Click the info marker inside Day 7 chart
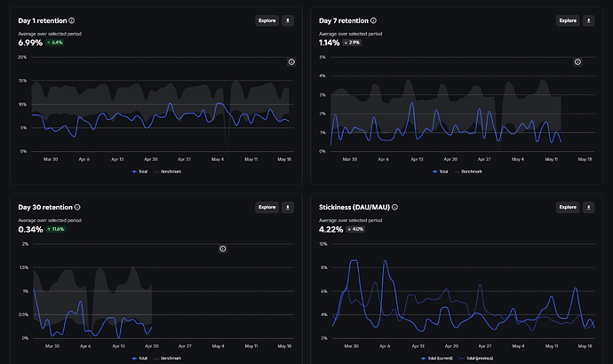 point(577,62)
